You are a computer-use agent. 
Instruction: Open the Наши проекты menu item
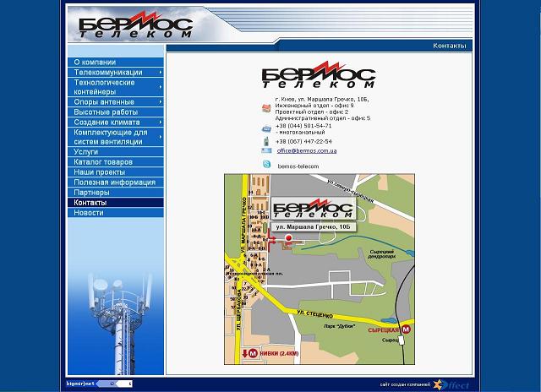pos(116,172)
